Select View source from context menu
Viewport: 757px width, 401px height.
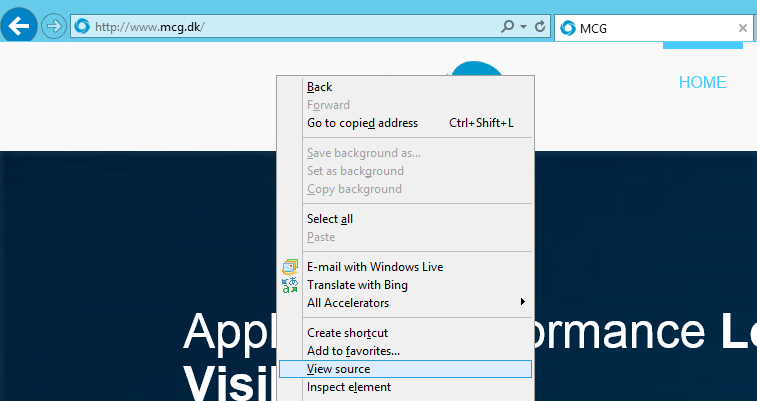[x=338, y=369]
